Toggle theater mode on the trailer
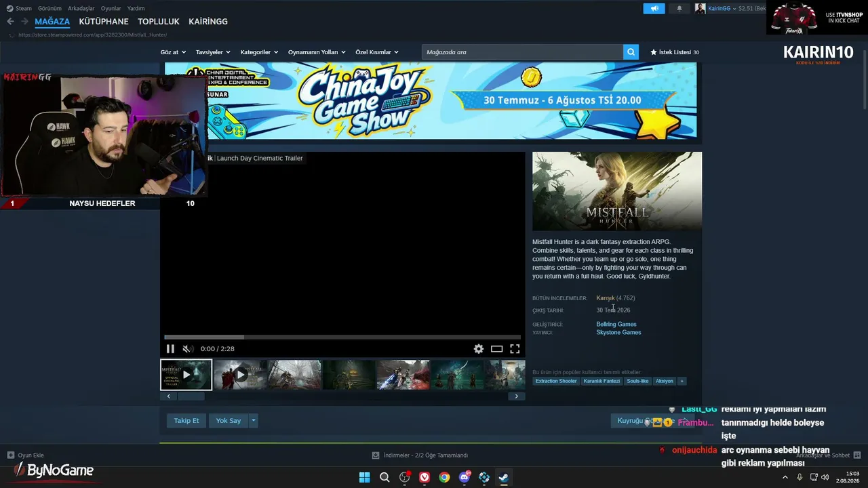 (497, 349)
